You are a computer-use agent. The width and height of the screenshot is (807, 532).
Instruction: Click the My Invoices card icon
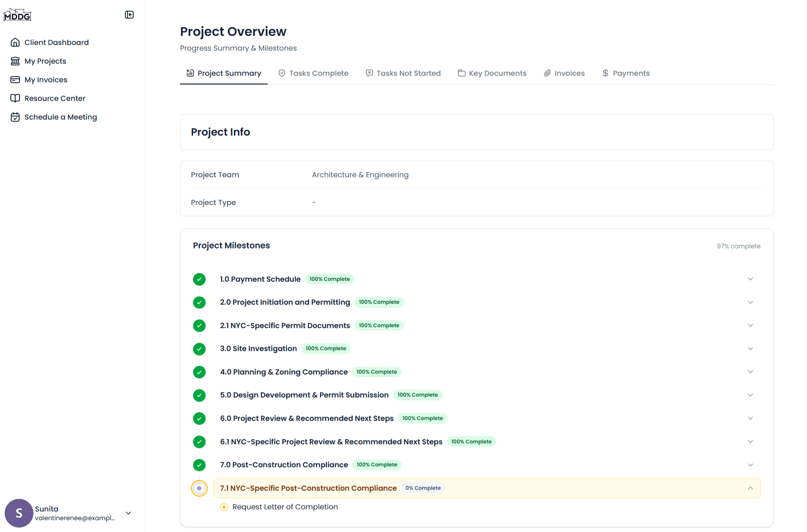coord(15,80)
